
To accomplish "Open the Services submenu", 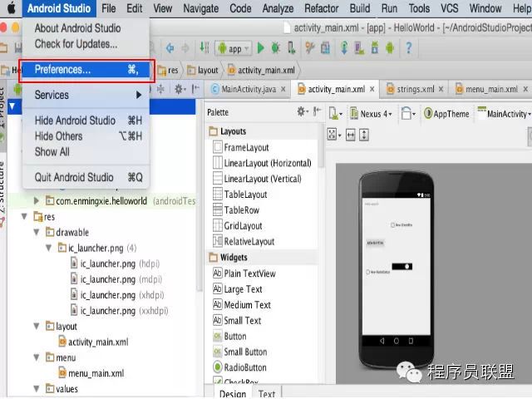I will tap(86, 95).
